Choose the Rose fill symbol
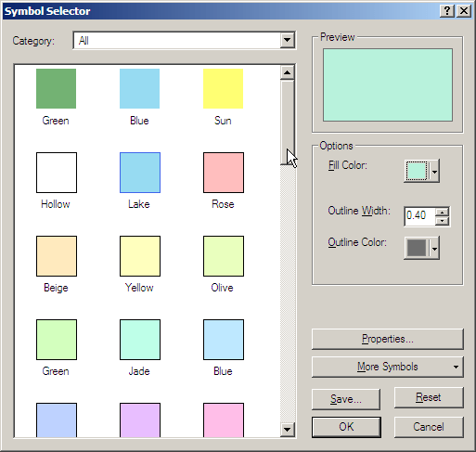This screenshot has width=476, height=452. click(x=224, y=173)
